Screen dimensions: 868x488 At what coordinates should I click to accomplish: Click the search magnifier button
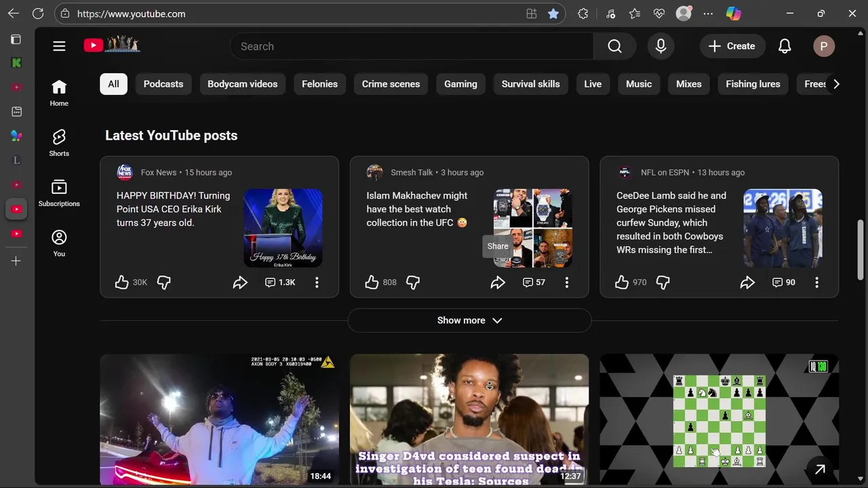(614, 46)
